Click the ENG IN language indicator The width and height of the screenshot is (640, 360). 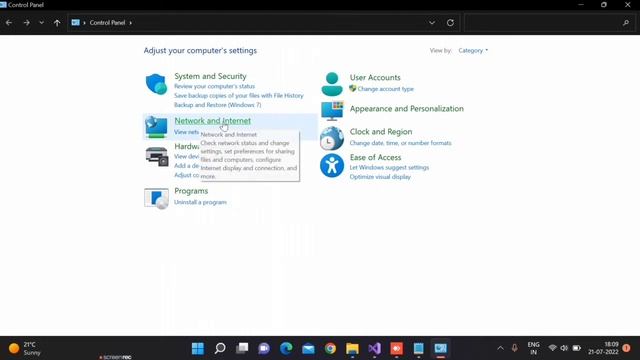533,349
